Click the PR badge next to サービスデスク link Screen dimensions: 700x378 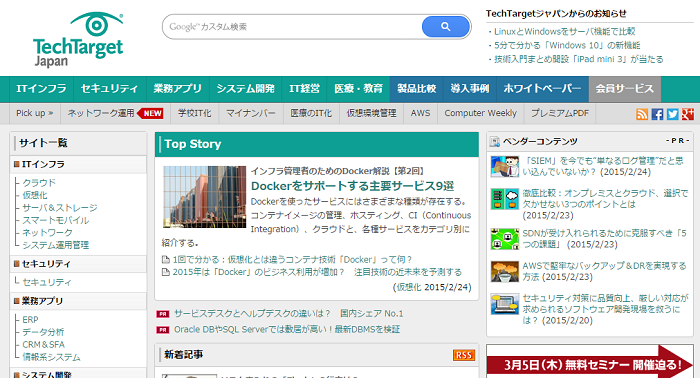point(162,314)
